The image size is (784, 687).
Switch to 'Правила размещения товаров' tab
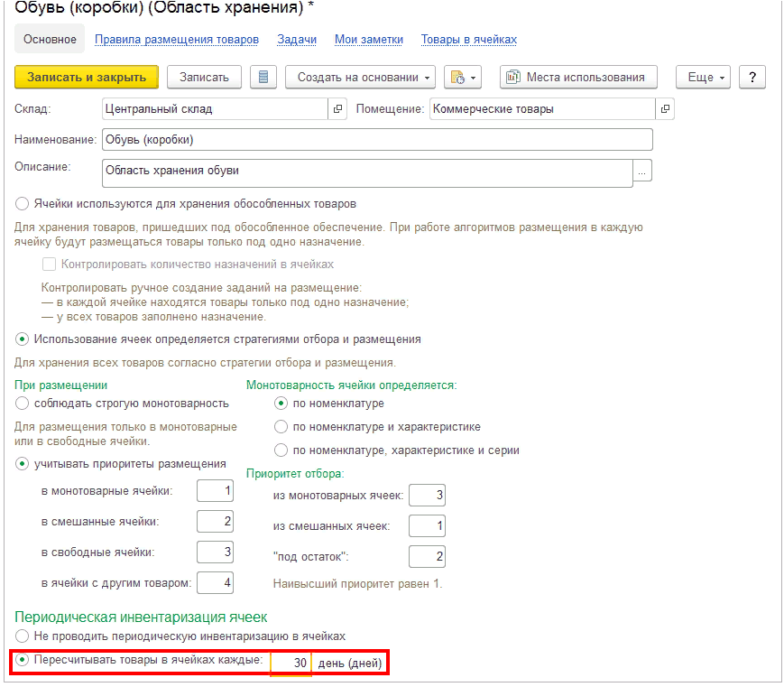pos(177,40)
